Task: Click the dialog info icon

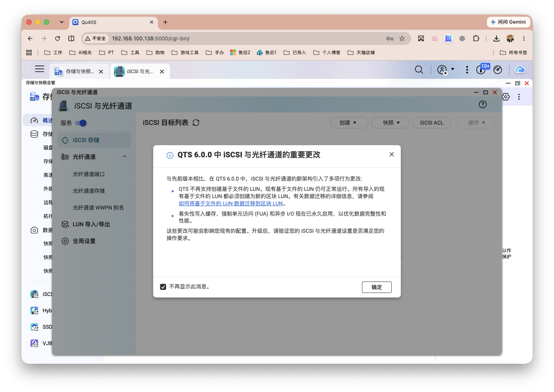Action: point(170,155)
